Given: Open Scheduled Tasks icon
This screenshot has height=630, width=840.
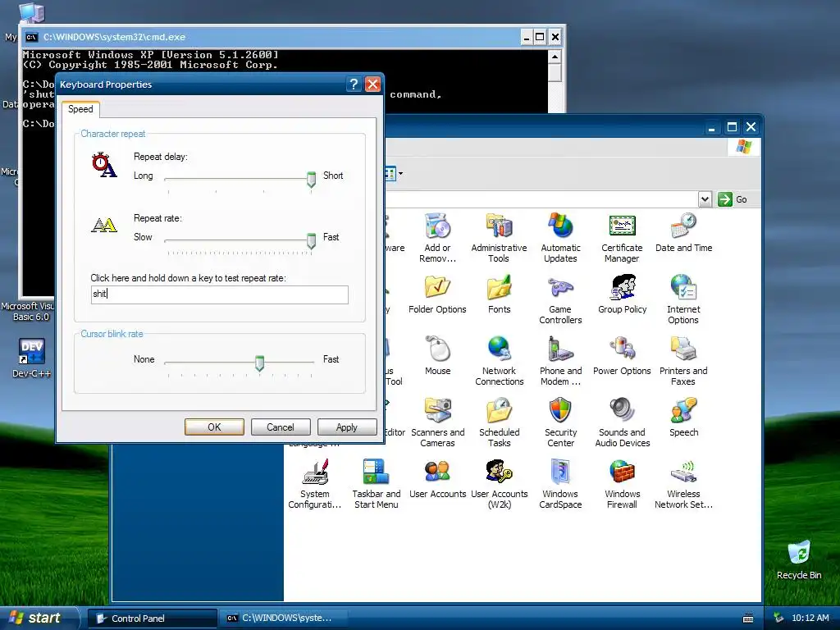Looking at the screenshot, I should [x=500, y=422].
